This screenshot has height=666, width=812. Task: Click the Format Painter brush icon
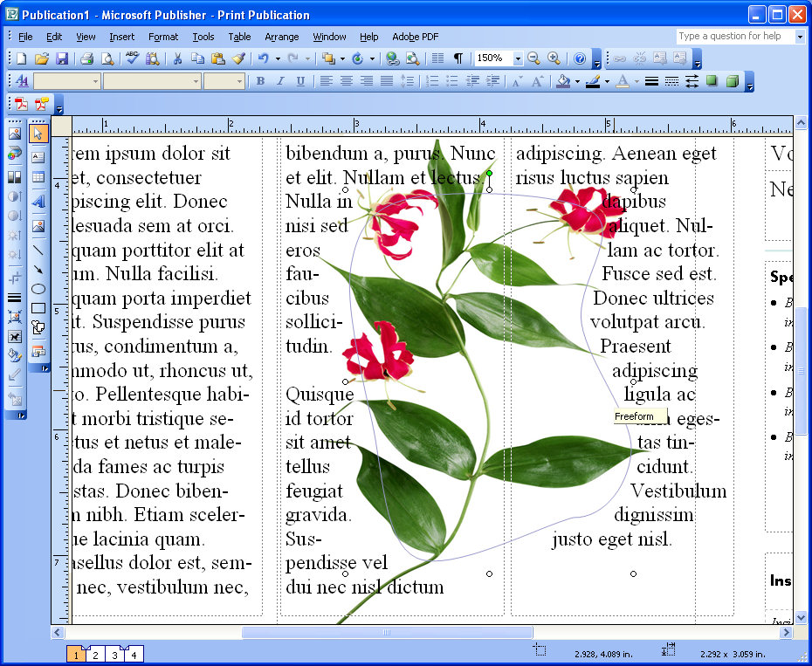238,58
